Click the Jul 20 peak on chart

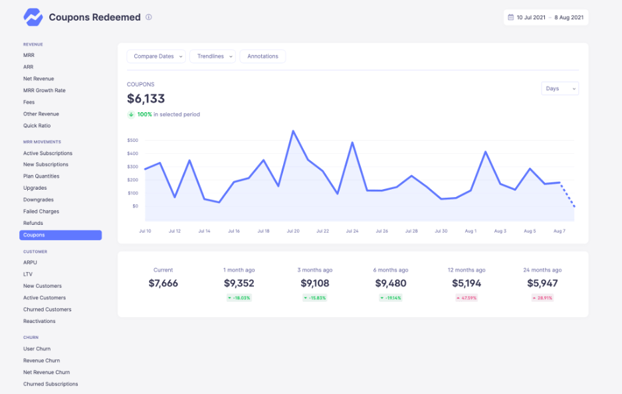pos(293,131)
